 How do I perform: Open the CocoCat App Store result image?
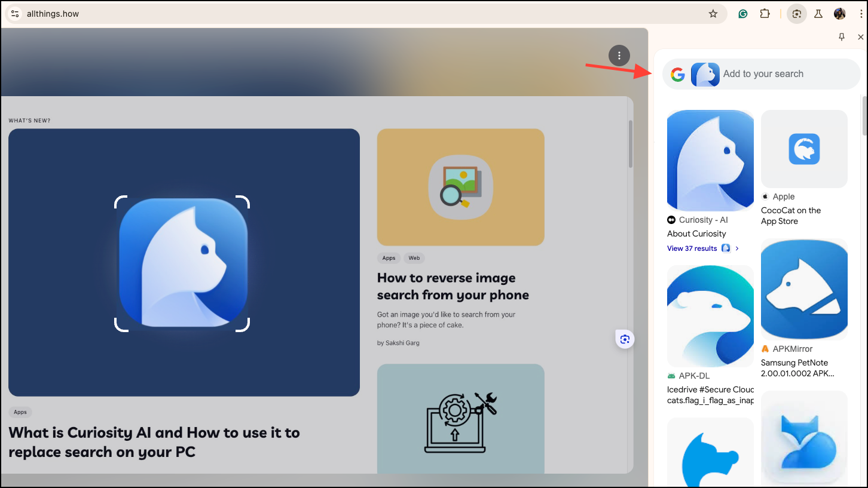pos(804,149)
